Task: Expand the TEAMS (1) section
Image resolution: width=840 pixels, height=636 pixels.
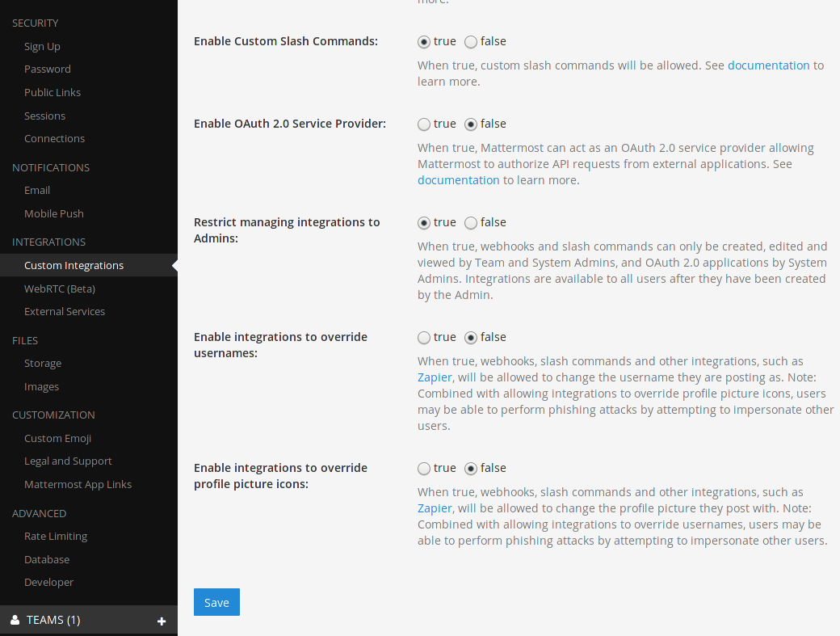Action: click(x=53, y=620)
